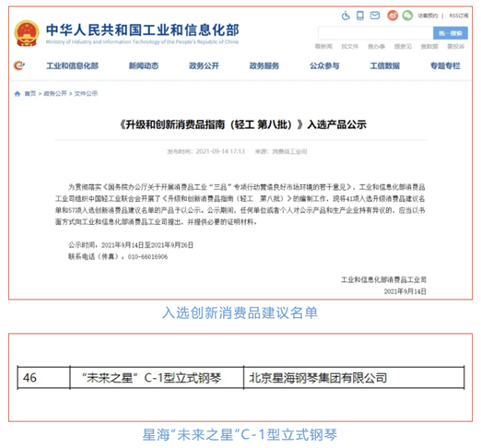
Task: Click the orange swirl icon in the nav bar
Action: coord(19,65)
